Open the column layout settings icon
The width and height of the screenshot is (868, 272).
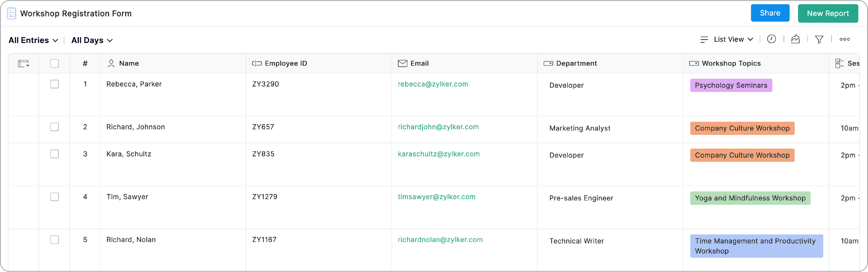click(24, 63)
